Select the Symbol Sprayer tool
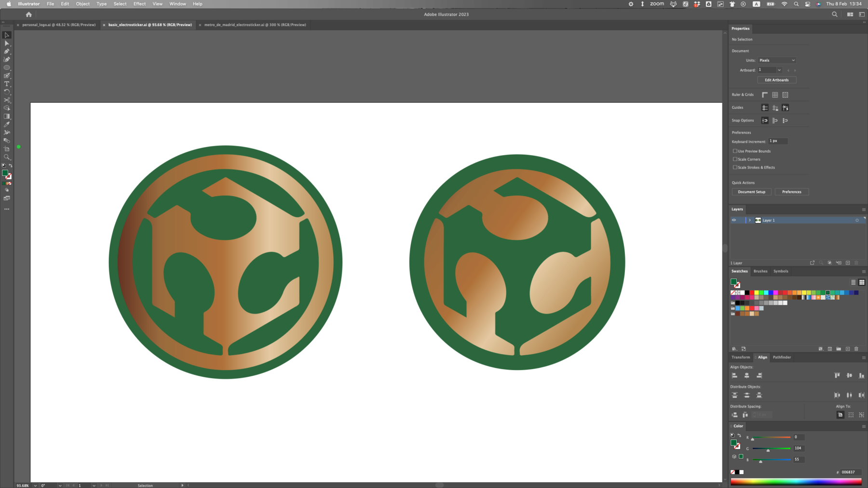 7,132
